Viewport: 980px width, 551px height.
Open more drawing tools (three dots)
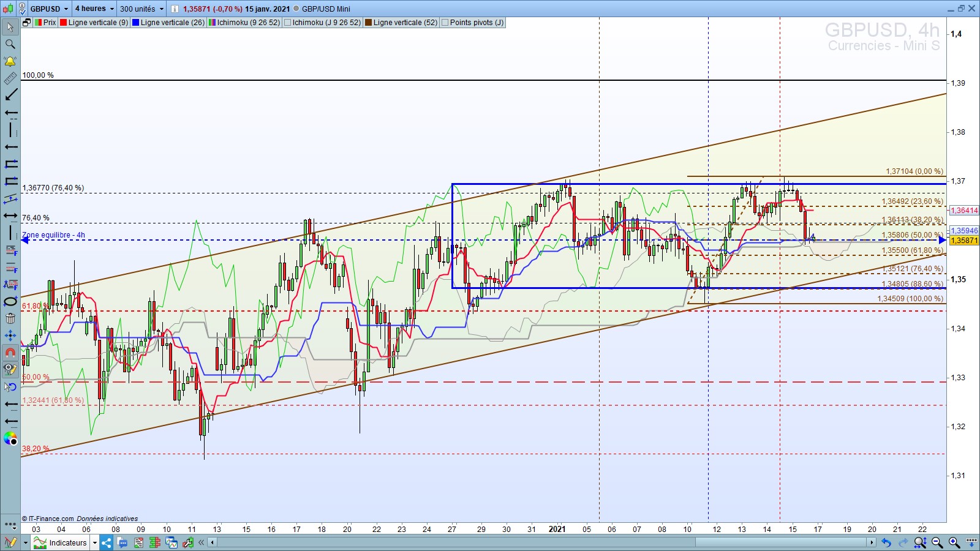tap(10, 525)
